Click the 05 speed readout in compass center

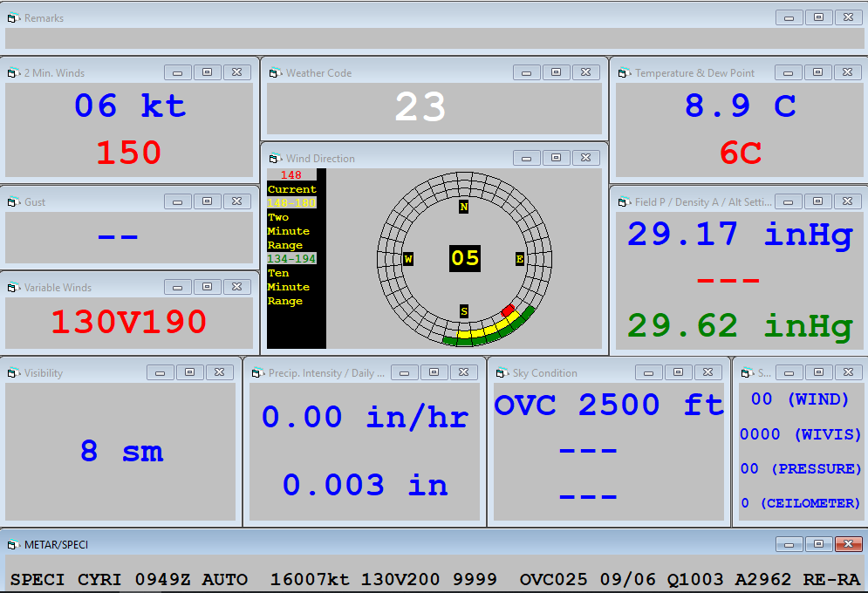click(465, 258)
